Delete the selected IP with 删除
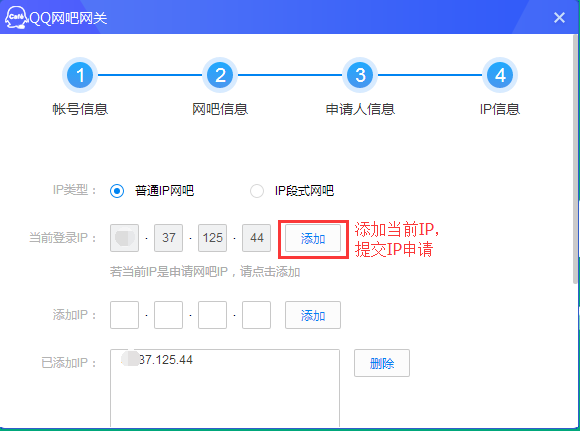This screenshot has height=431, width=580. (x=382, y=363)
